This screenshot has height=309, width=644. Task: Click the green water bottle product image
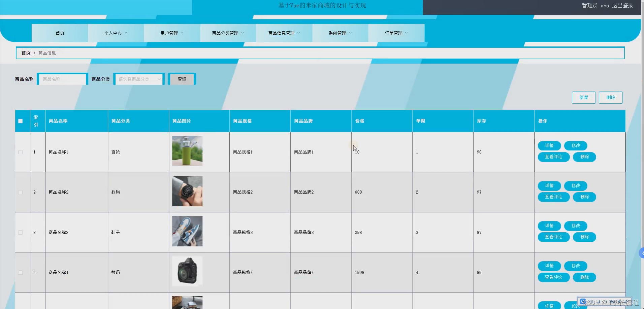(x=187, y=151)
